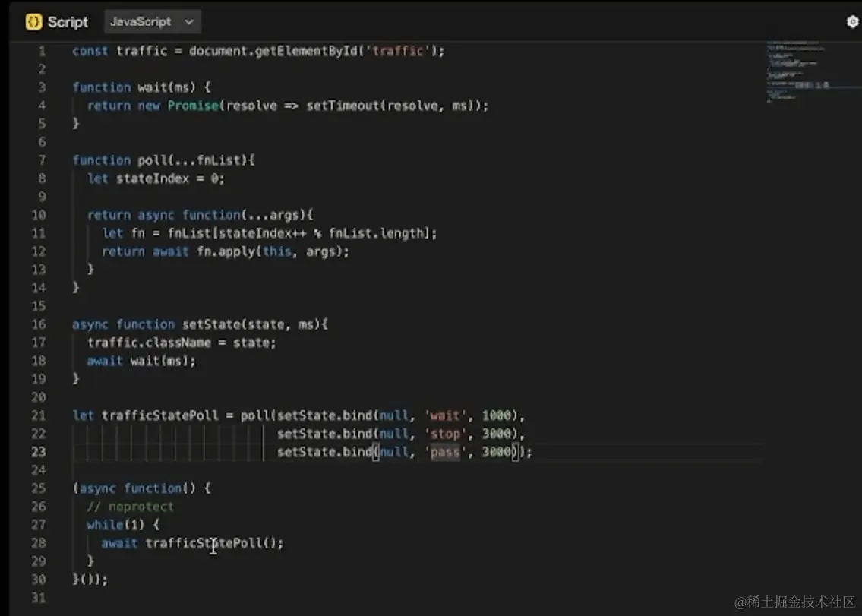Click 'trafficStatePoll()' call on line 28
Viewport: 862px width, 616px height.
click(x=211, y=543)
